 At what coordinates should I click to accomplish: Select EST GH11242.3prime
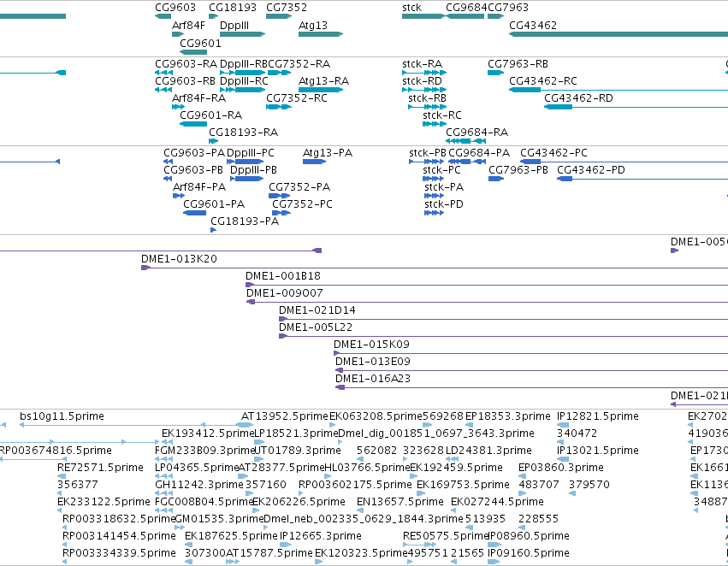pyautogui.click(x=198, y=485)
